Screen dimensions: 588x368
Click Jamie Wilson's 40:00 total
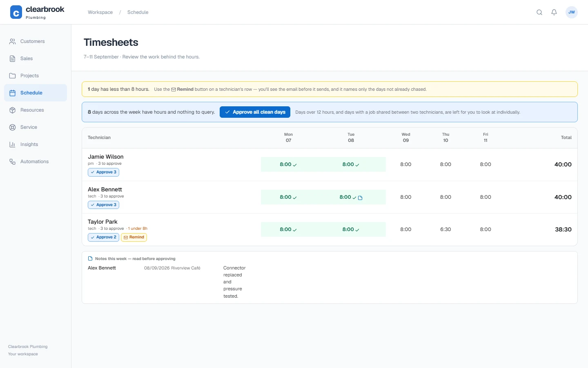pyautogui.click(x=563, y=164)
